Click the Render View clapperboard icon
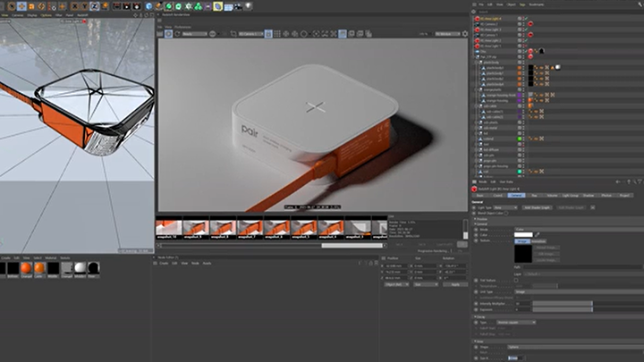 [117, 6]
